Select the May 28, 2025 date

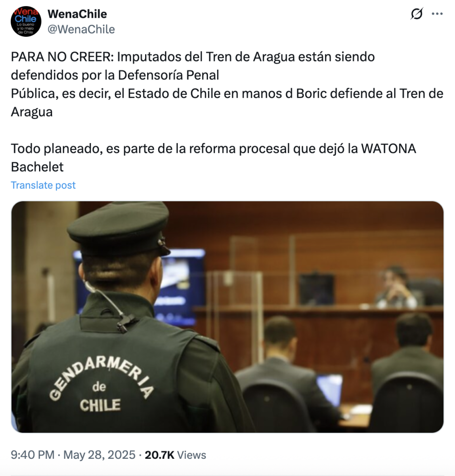99,455
